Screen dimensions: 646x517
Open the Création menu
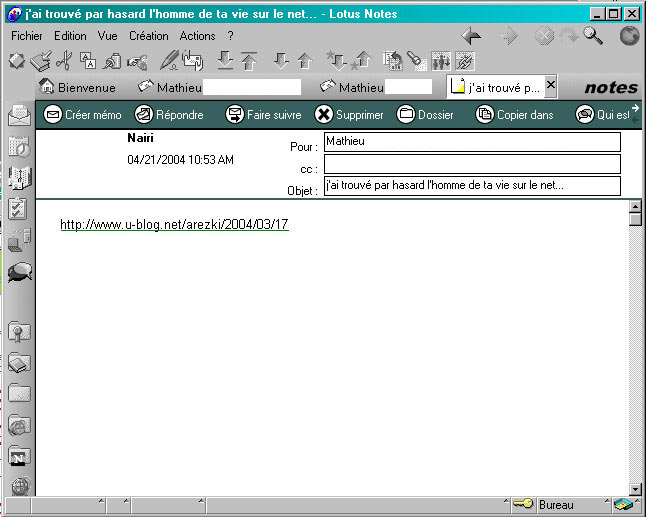[x=149, y=36]
